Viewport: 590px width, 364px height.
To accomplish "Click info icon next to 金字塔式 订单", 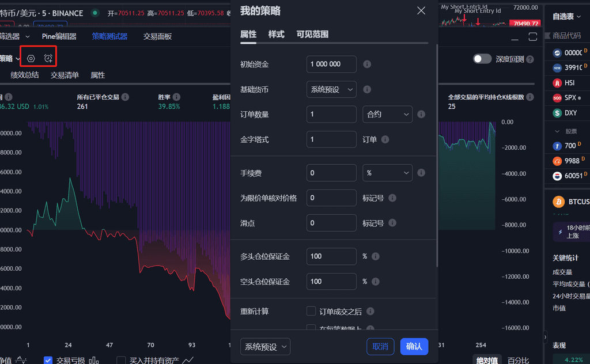I will pos(385,139).
